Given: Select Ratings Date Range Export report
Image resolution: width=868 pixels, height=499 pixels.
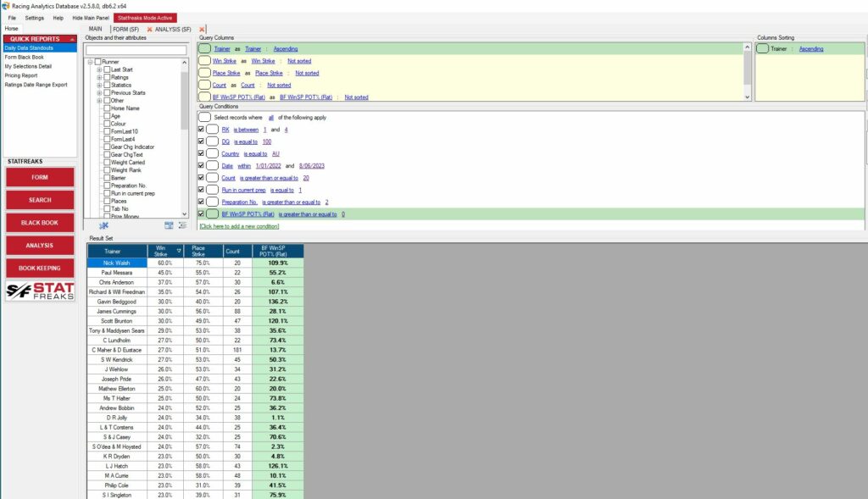Looking at the screenshot, I should [x=36, y=86].
